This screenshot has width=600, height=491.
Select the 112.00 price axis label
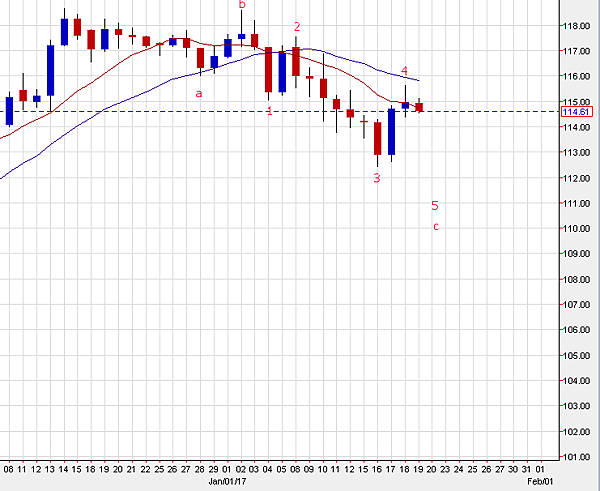tap(576, 178)
